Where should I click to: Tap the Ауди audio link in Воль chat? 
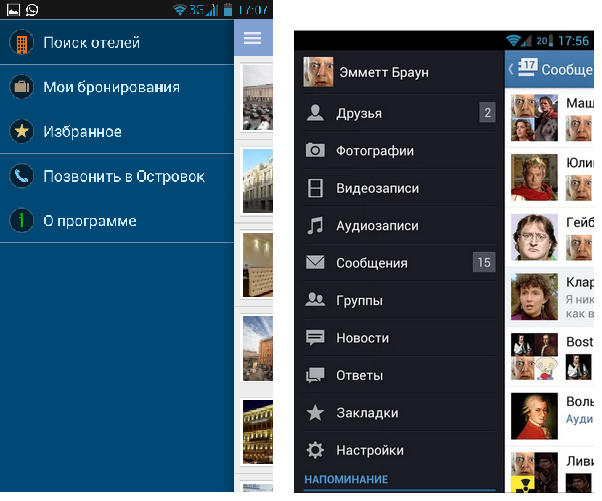point(579,419)
